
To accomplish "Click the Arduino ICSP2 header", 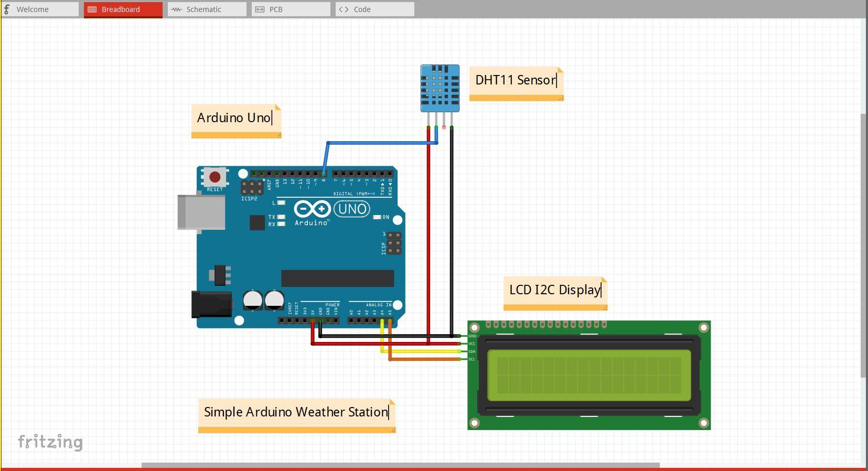I will coord(252,187).
